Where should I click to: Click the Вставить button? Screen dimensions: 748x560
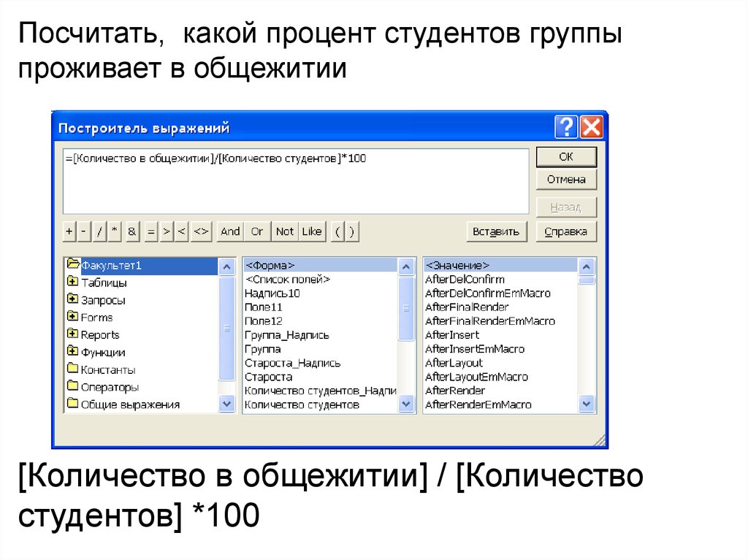tap(496, 231)
